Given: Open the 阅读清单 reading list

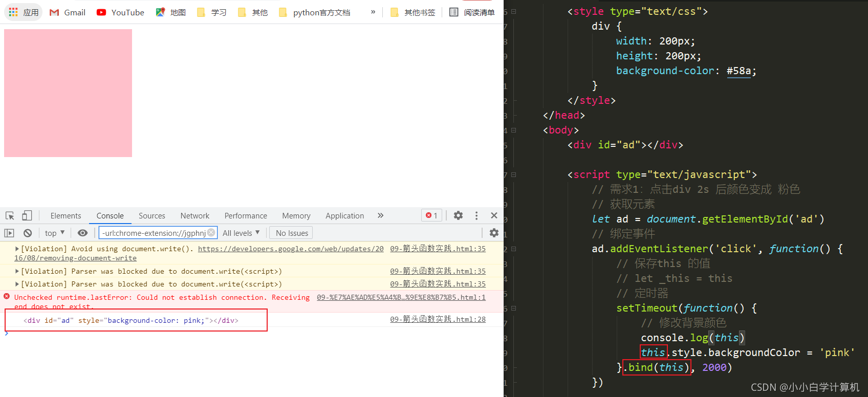Looking at the screenshot, I should click(x=472, y=12).
